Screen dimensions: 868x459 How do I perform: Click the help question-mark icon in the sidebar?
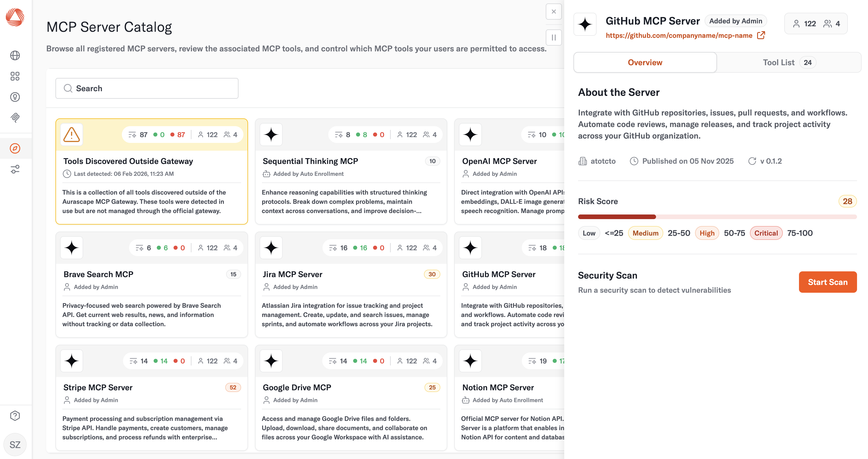(x=15, y=416)
